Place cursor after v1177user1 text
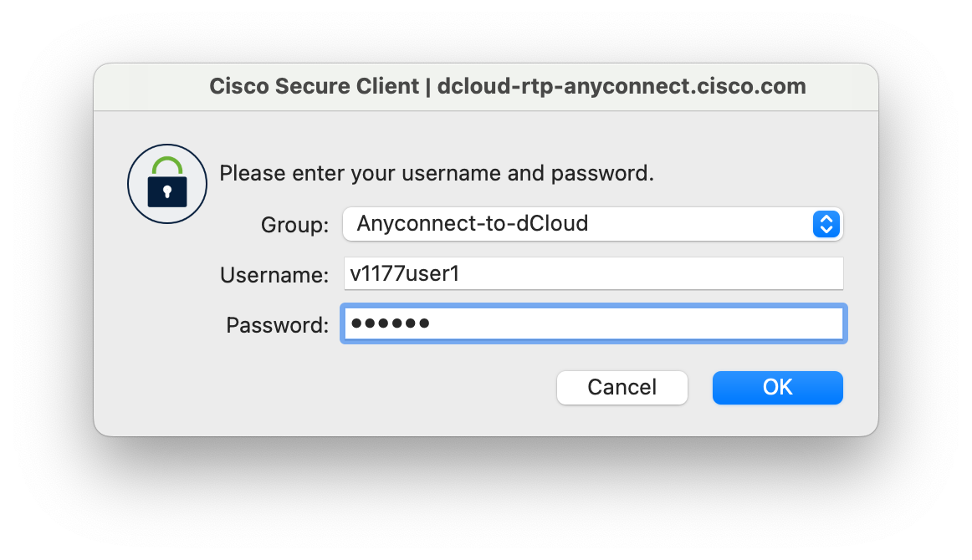Image resolution: width=972 pixels, height=560 pixels. pyautogui.click(x=461, y=274)
